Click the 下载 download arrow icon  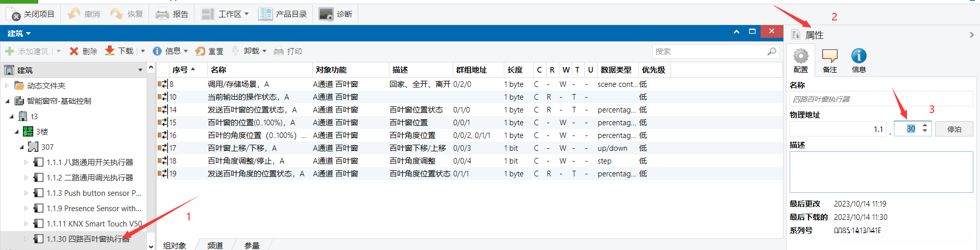coord(110,51)
